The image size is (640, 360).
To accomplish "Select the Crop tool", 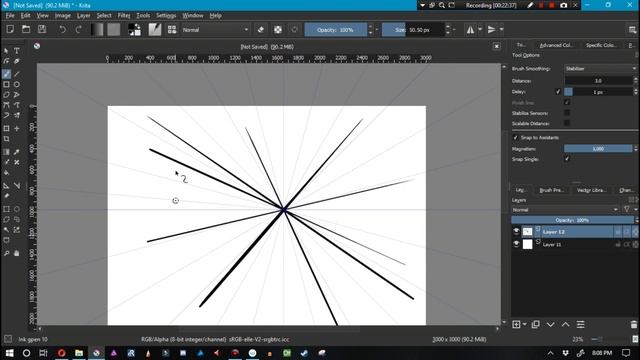I will tap(7, 139).
